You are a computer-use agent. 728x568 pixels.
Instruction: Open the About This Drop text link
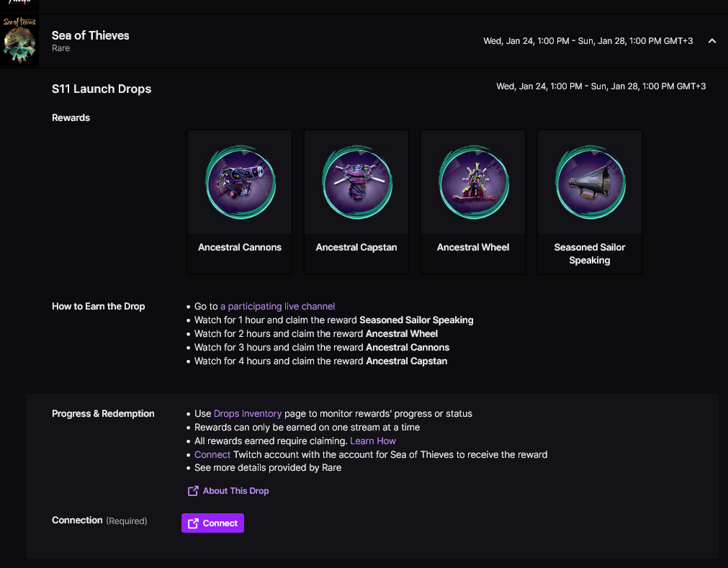tap(236, 491)
